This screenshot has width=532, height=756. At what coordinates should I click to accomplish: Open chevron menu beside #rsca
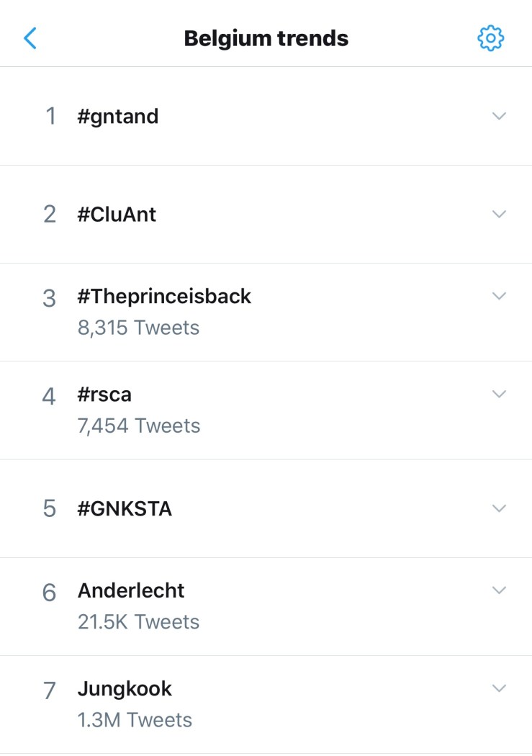coord(499,394)
